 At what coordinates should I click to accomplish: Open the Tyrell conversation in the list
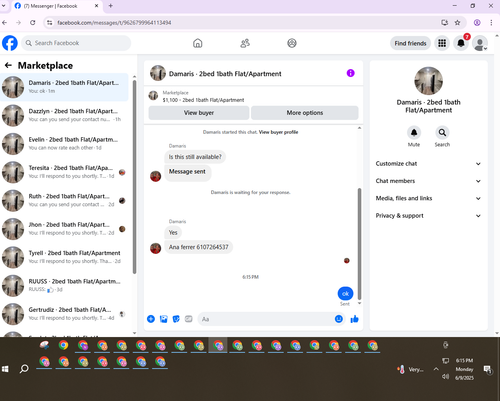coord(64,257)
